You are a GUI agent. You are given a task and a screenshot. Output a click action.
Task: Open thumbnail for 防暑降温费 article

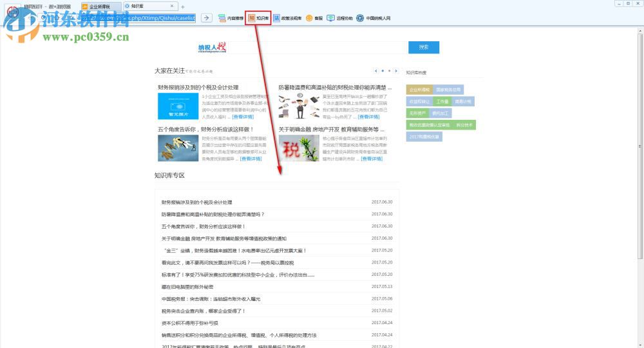tap(299, 106)
